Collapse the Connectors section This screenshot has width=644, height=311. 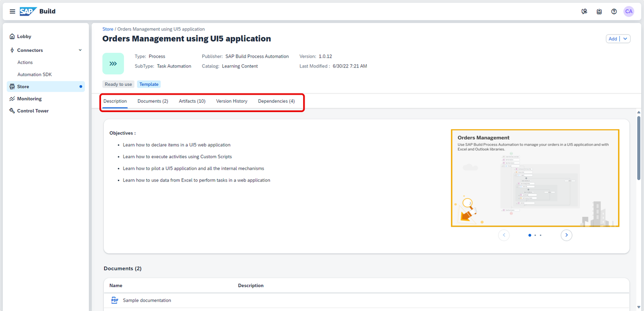pos(80,50)
